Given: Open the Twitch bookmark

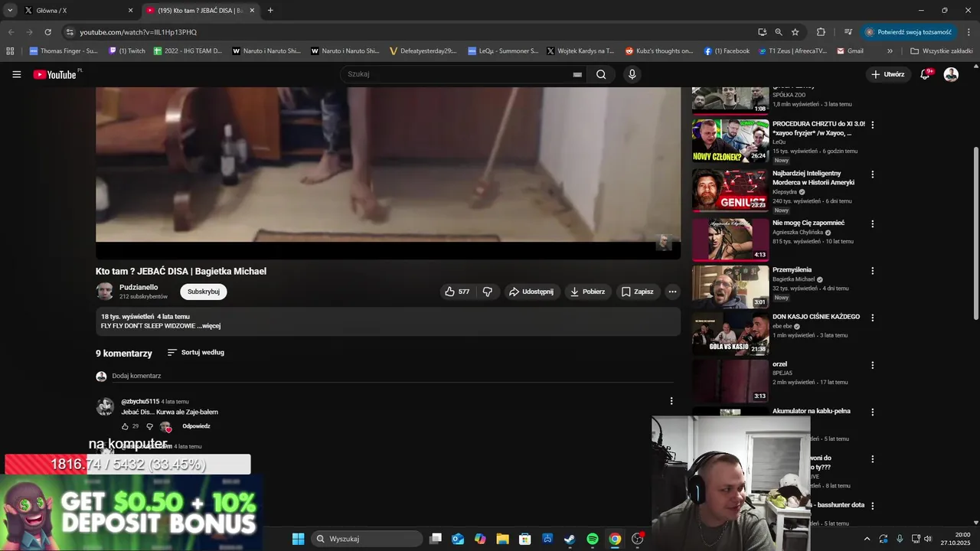Looking at the screenshot, I should click(x=126, y=51).
